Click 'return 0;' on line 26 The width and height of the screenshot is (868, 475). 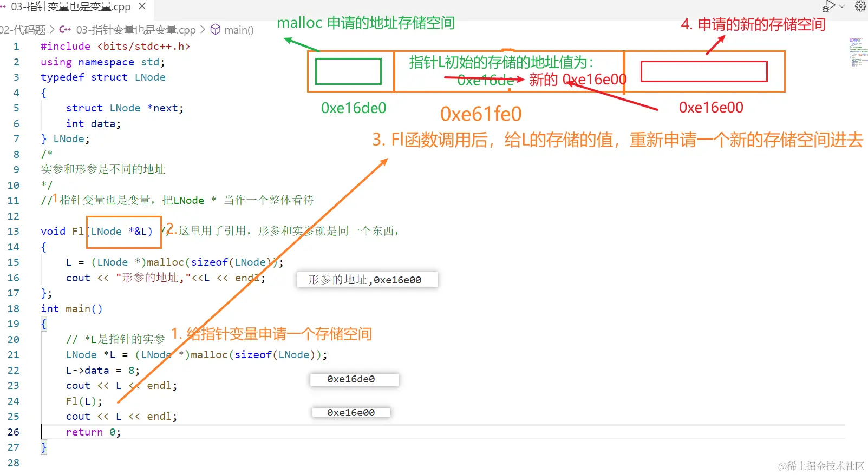click(x=93, y=432)
